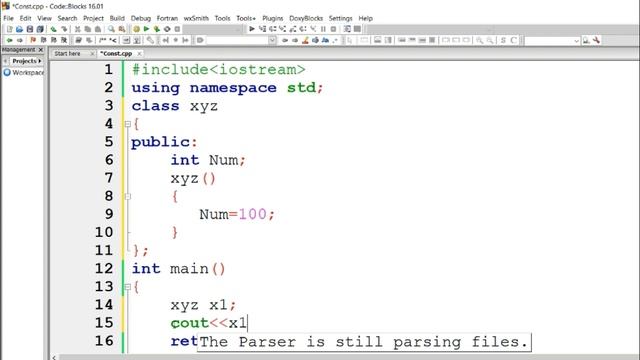This screenshot has height=360, width=640.
Task: Click the Abort build icon
Action: click(177, 29)
